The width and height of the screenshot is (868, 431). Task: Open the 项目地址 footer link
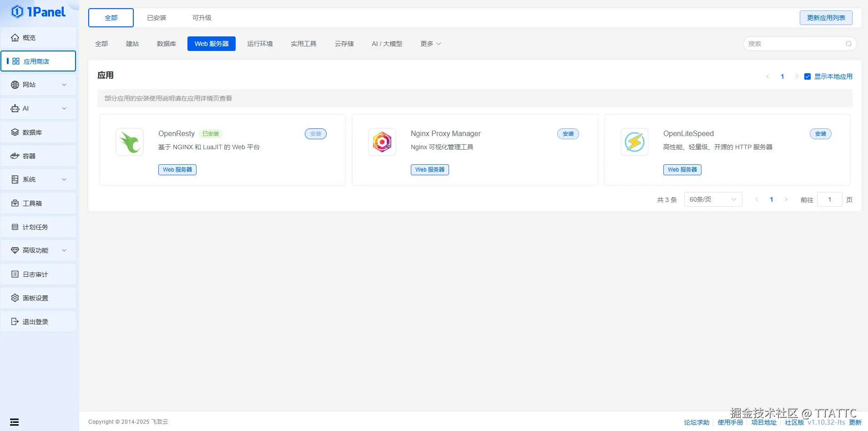(x=764, y=422)
